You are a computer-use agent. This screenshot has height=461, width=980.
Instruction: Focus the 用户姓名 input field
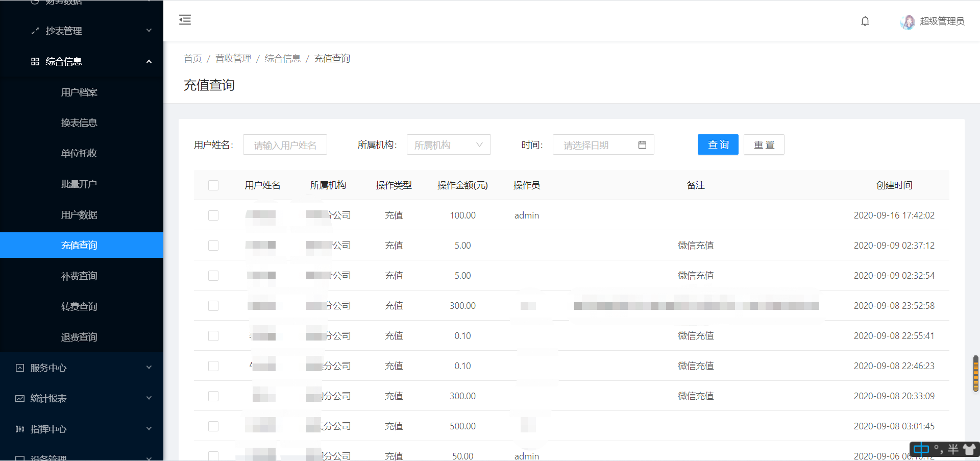click(x=285, y=144)
